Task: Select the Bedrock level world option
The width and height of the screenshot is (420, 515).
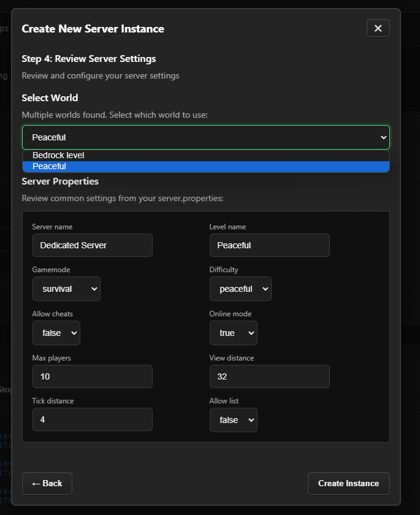Action: tap(58, 155)
